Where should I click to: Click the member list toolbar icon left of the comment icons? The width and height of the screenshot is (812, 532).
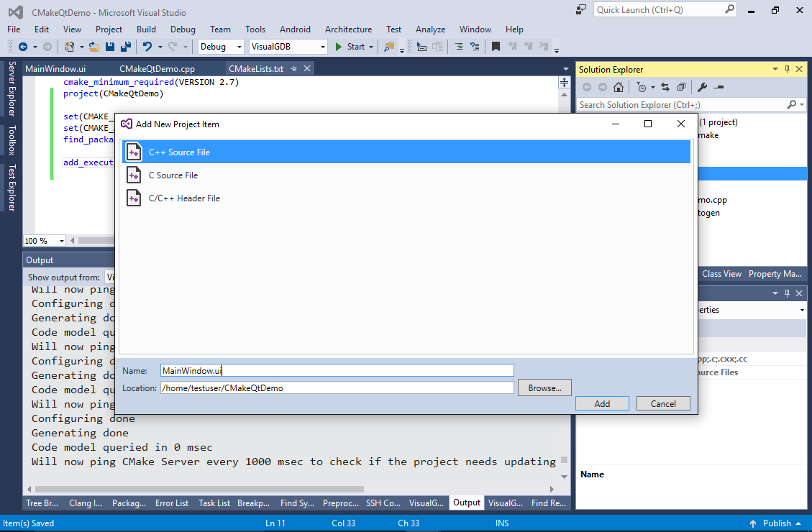click(x=421, y=47)
